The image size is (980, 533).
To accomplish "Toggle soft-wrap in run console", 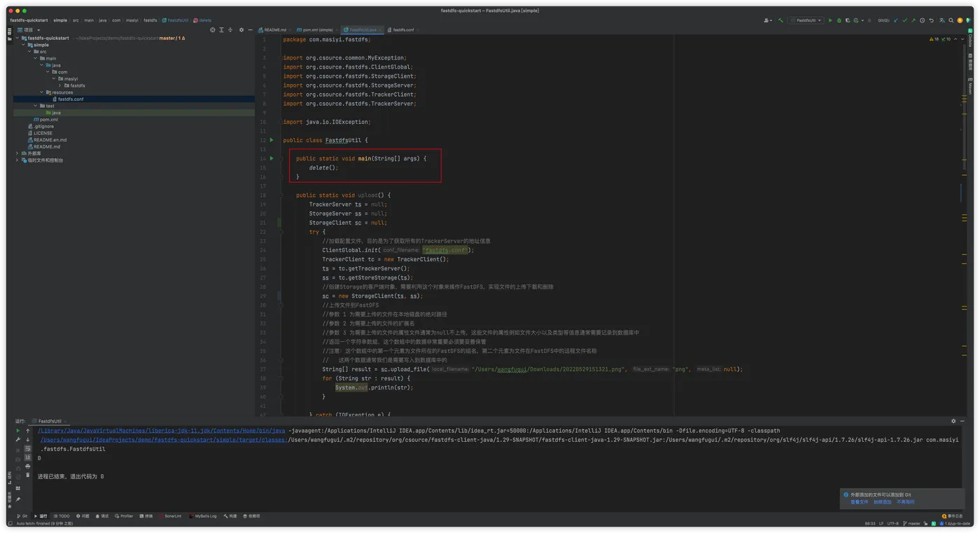I will click(28, 449).
